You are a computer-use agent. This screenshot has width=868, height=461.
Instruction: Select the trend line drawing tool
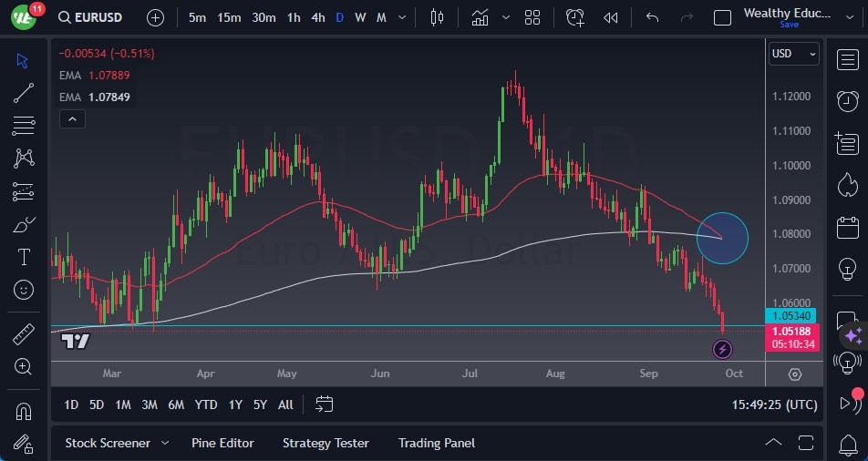24,92
